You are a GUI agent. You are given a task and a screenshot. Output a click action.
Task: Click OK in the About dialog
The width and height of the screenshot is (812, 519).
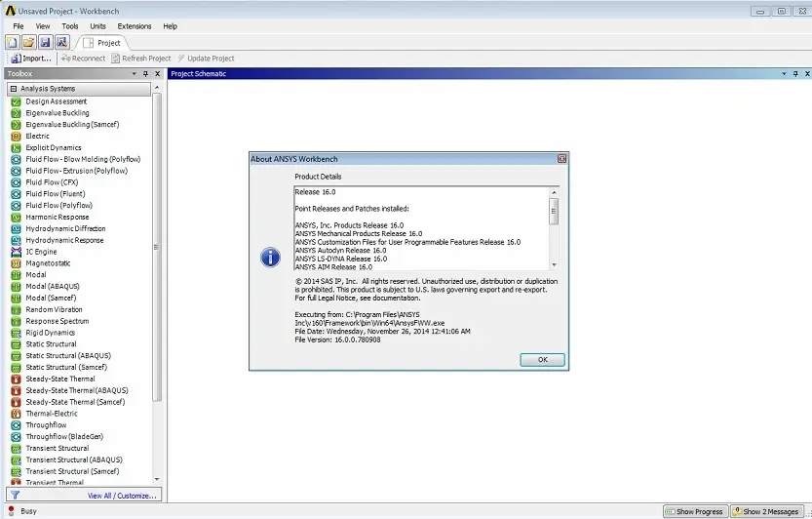(x=542, y=360)
